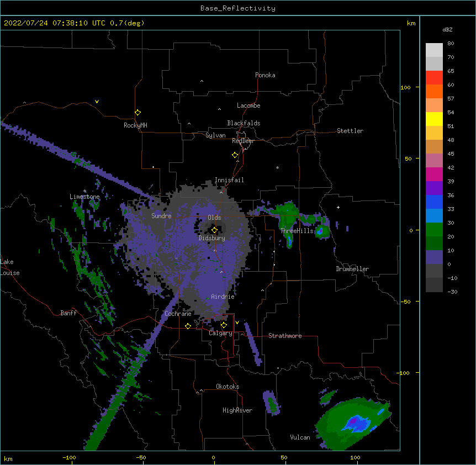Click the Lacombe city label
476x465 pixels.
point(248,105)
